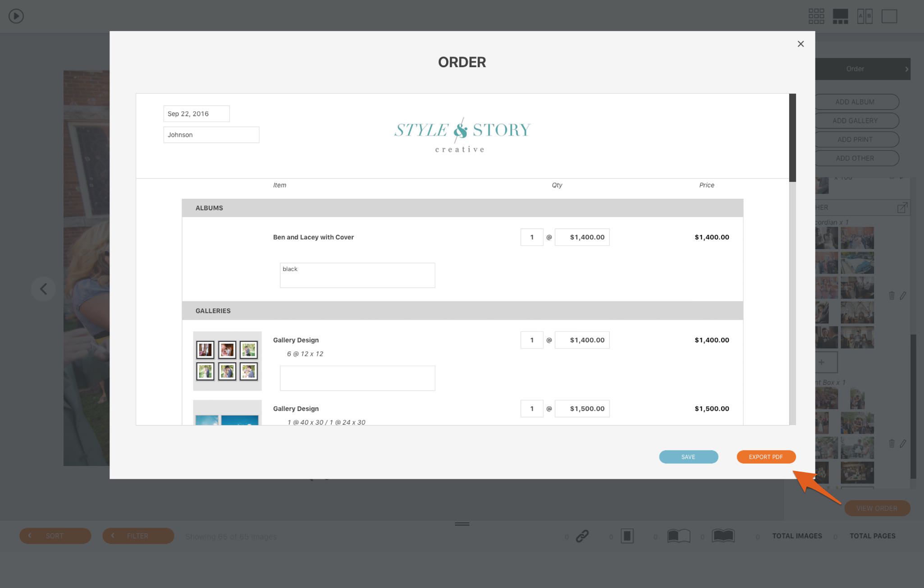Select the filmstrip layout view icon
Screen dimensions: 924x588
[840, 16]
